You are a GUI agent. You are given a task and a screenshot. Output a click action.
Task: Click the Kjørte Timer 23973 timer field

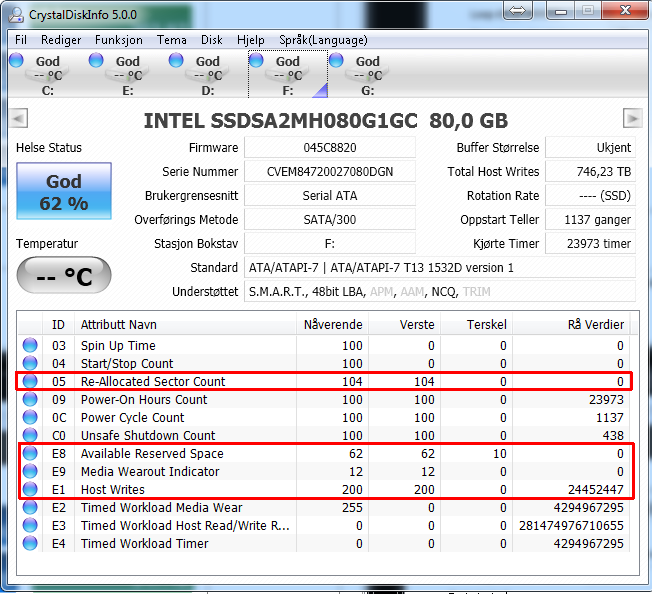(590, 244)
